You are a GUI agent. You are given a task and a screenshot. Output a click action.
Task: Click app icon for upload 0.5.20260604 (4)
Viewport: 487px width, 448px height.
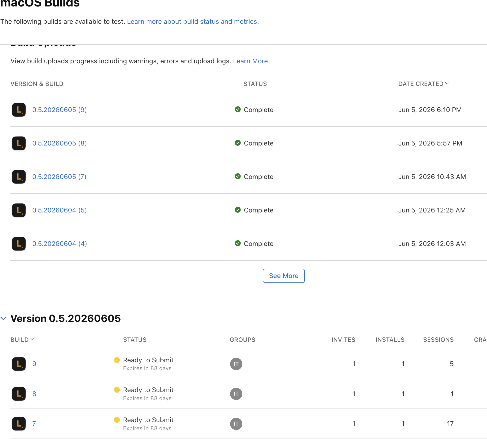(19, 244)
